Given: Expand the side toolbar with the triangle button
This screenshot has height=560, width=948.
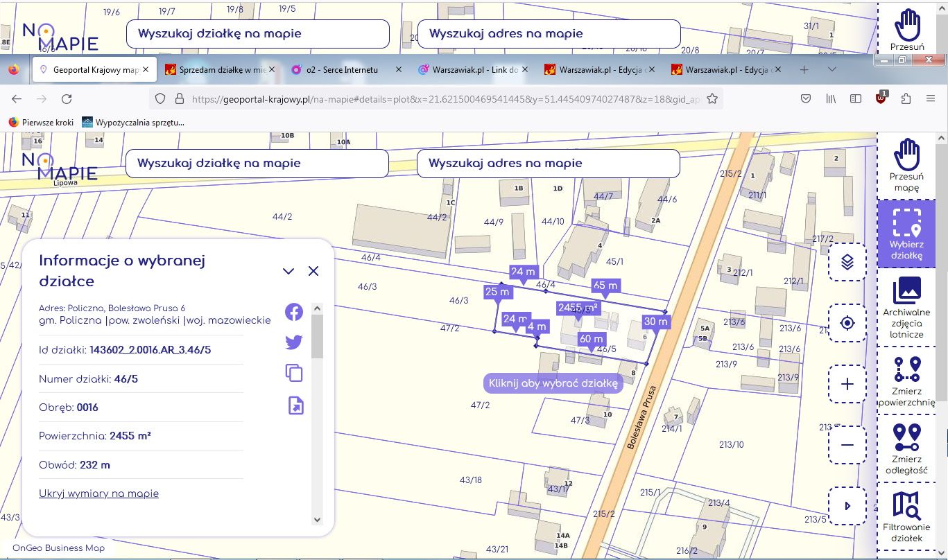Looking at the screenshot, I should tap(847, 506).
